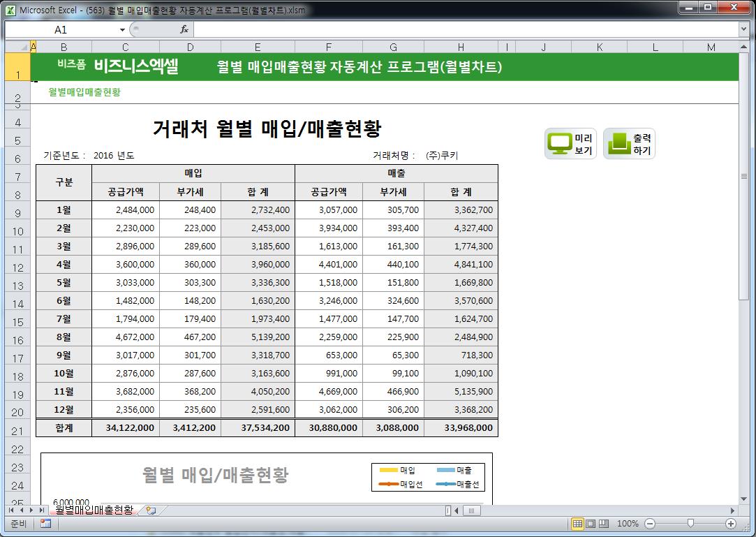The image size is (756, 537).
Task: Open the Name Box dropdown arrow
Action: click(x=122, y=30)
